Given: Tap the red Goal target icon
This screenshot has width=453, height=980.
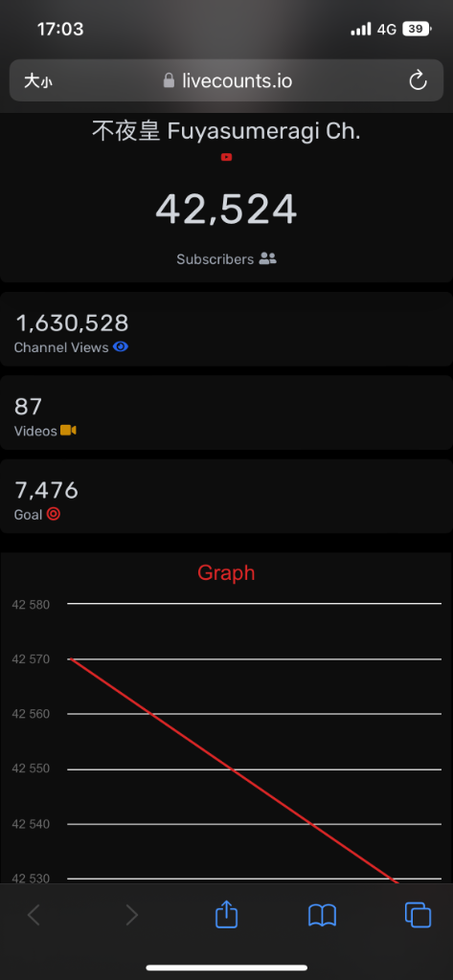Looking at the screenshot, I should (54, 514).
